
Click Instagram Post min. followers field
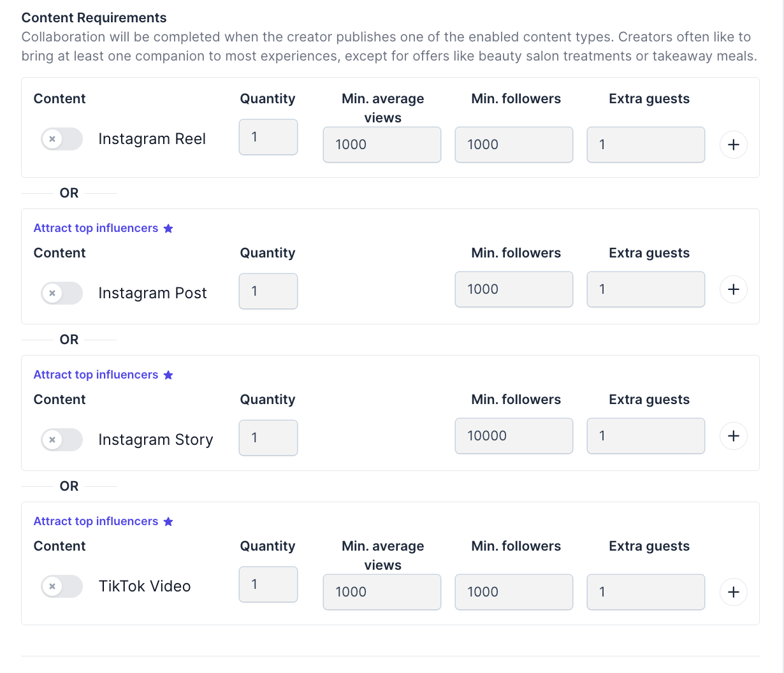click(x=514, y=289)
